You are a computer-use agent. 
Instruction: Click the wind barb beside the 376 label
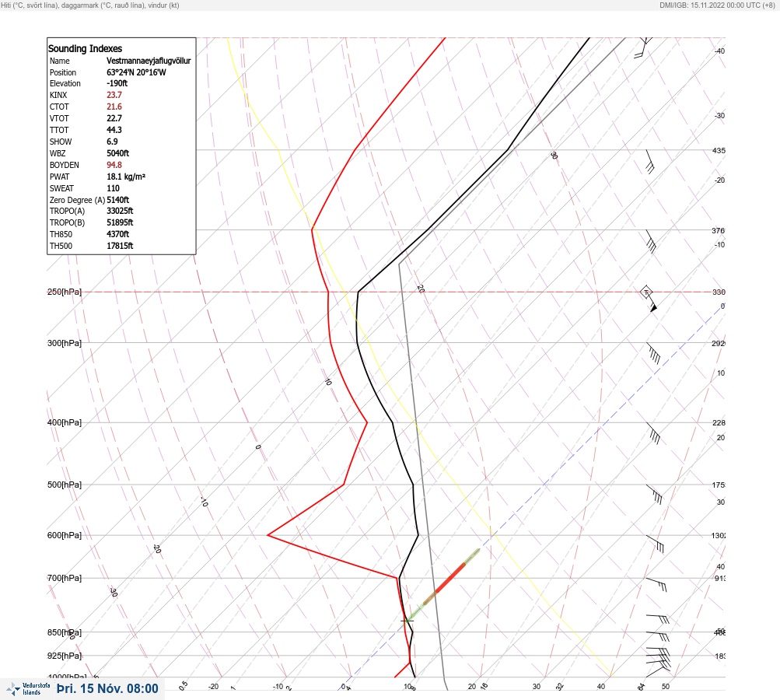[651, 241]
